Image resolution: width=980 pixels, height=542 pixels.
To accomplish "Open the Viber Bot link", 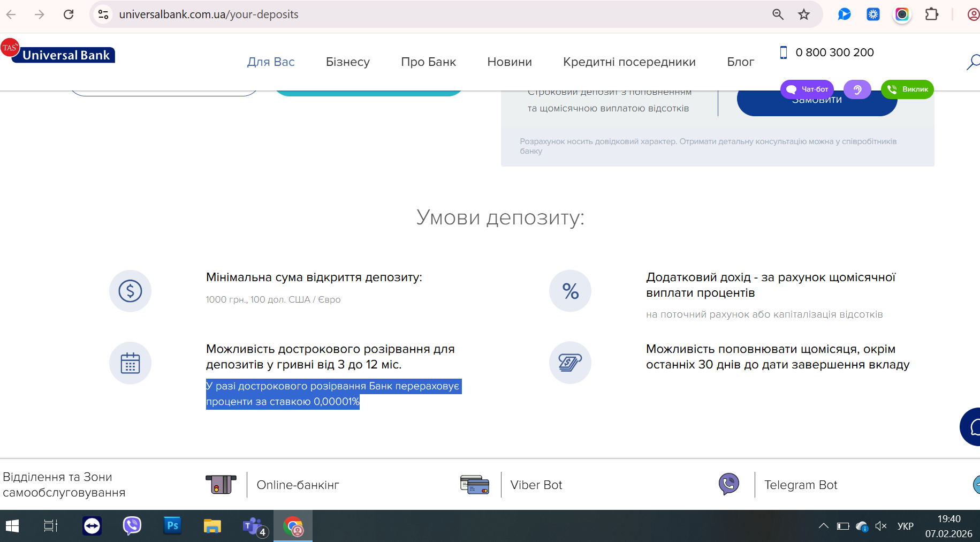I will pos(536,485).
